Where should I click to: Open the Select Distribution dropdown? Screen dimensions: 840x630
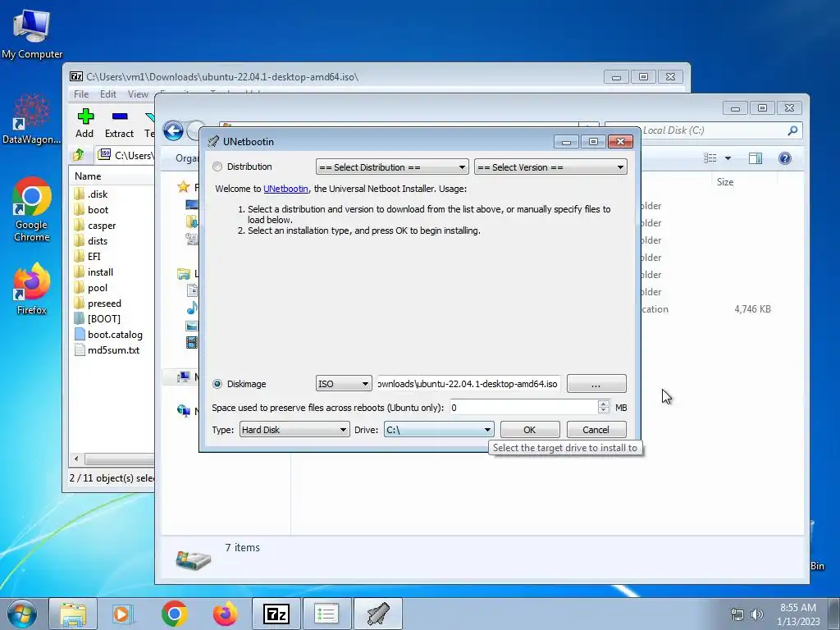392,167
